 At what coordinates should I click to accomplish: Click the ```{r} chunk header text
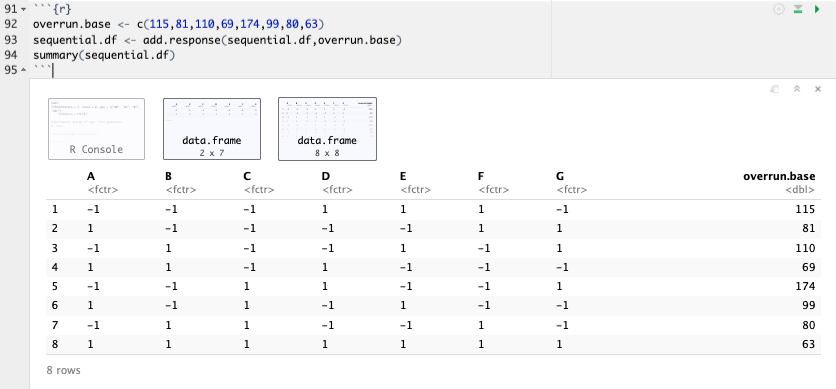click(x=52, y=9)
